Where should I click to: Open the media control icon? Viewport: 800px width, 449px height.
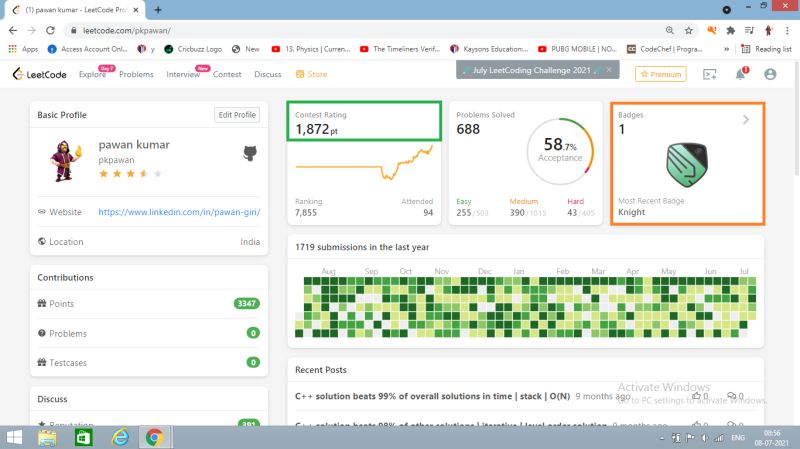(749, 31)
